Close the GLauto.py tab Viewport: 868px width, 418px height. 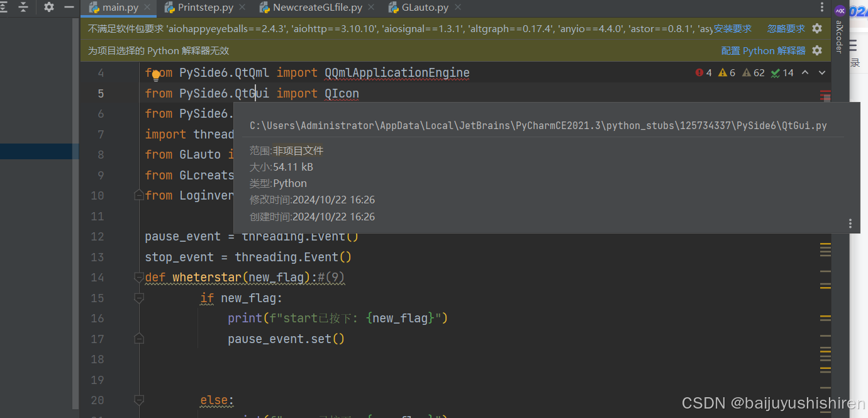point(458,8)
